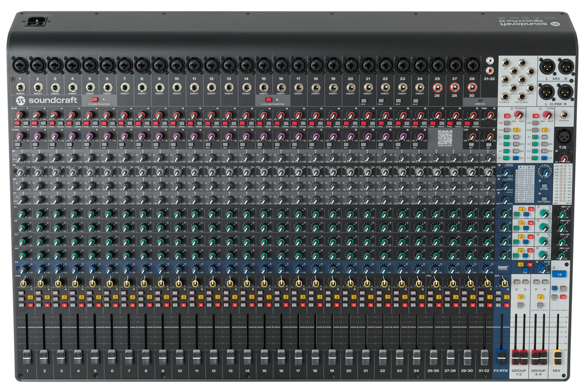Screen dimensions: 588x392
Task: Engage the channel 1 100Hz filter button
Action: (26, 123)
